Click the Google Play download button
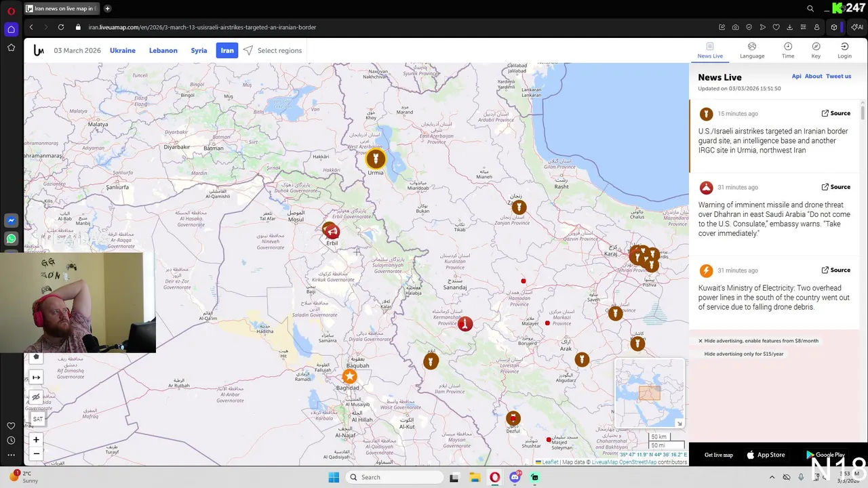The height and width of the screenshot is (488, 868). coord(825,455)
